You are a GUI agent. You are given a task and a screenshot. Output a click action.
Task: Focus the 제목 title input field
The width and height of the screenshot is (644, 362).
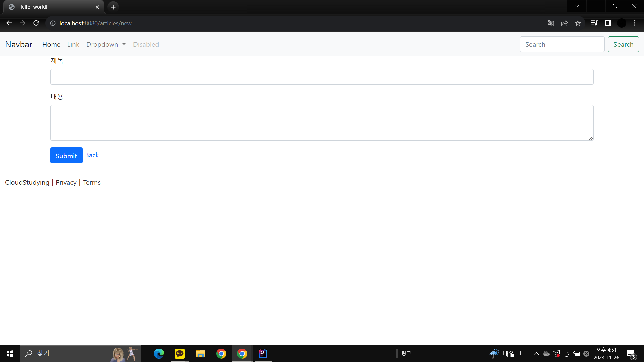coord(322,77)
